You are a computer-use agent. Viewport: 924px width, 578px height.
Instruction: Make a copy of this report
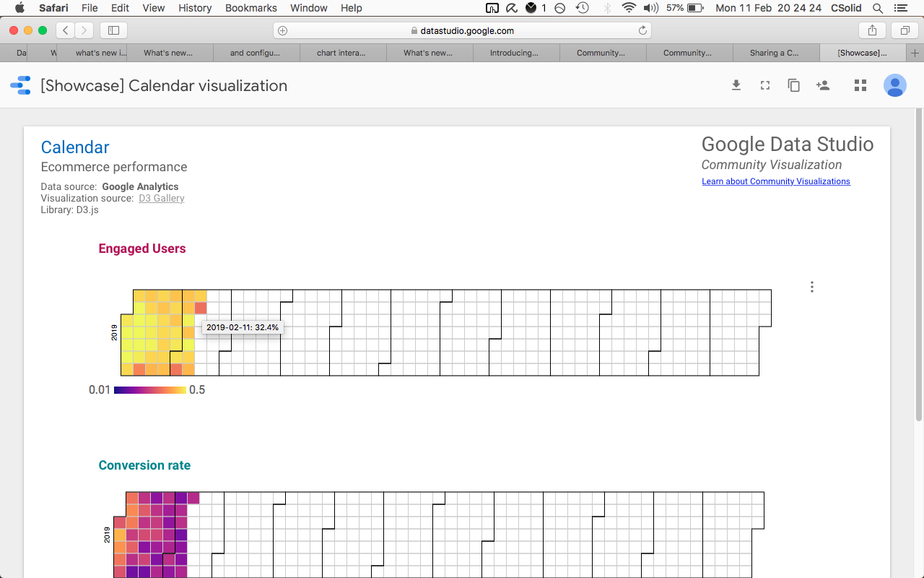(x=794, y=85)
